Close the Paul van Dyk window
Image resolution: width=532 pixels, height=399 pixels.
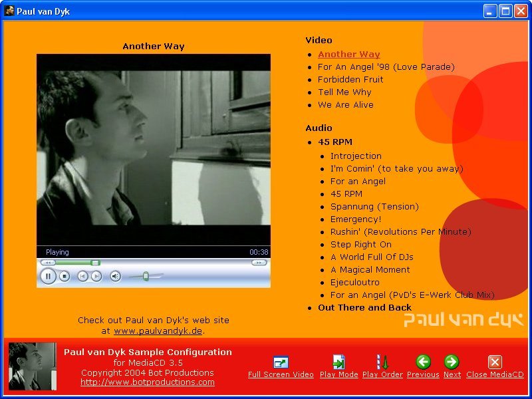click(521, 11)
